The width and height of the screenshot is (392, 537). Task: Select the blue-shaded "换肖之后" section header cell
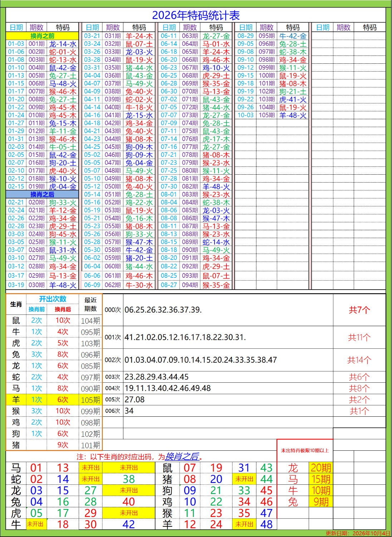pos(42,194)
